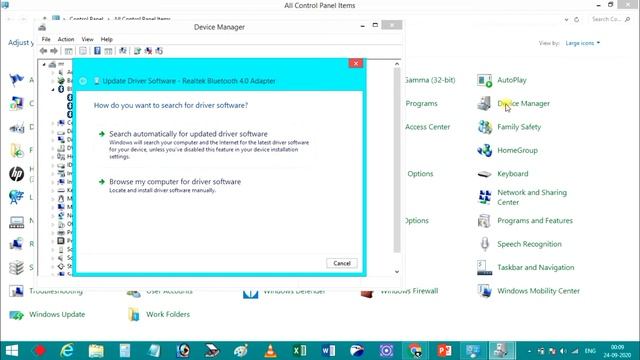Open AutoPlay icon in Control Panel
640x360 pixels.
tap(484, 80)
